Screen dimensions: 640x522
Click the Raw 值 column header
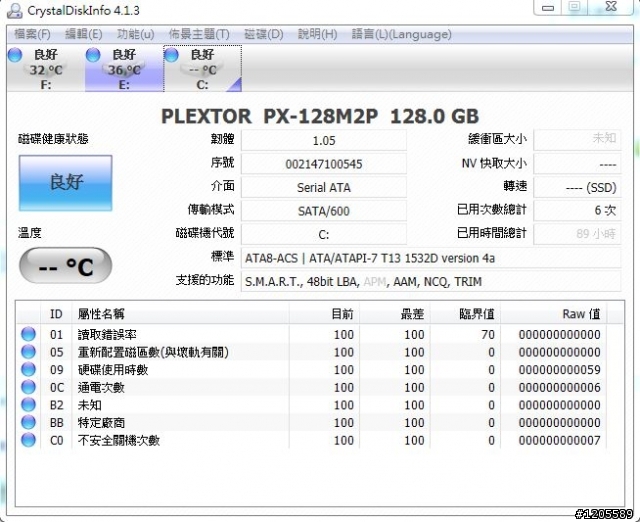click(x=554, y=313)
